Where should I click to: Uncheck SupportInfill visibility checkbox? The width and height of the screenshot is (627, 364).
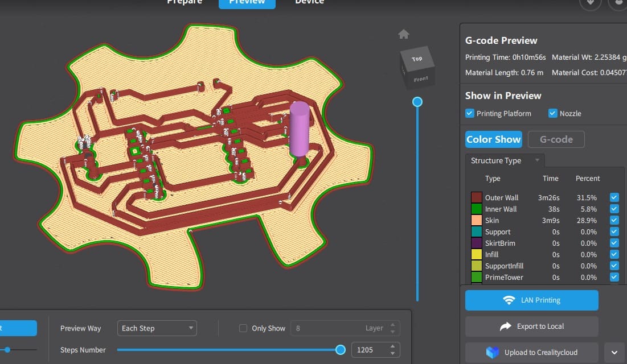point(614,266)
